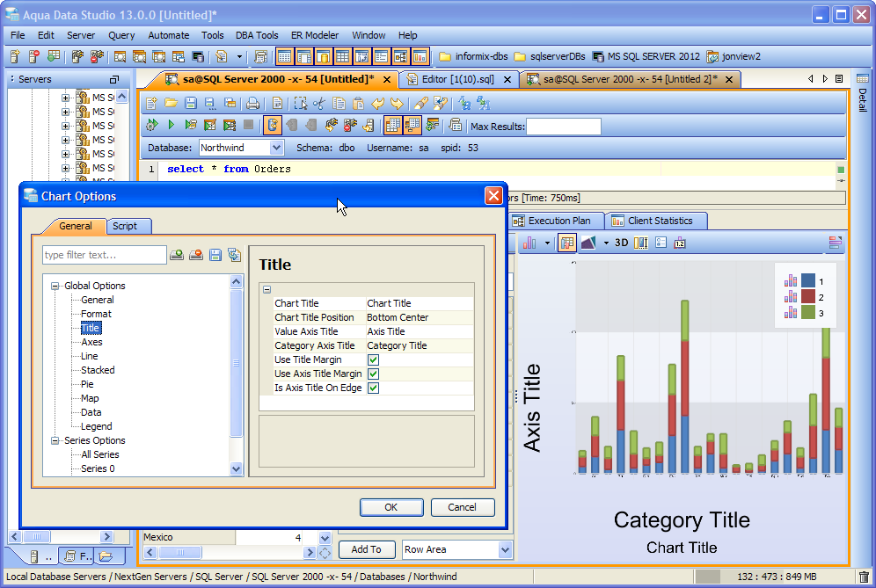Click the Execute All double-arrow gear icon
Screen dimensions: 876x588
[151, 125]
